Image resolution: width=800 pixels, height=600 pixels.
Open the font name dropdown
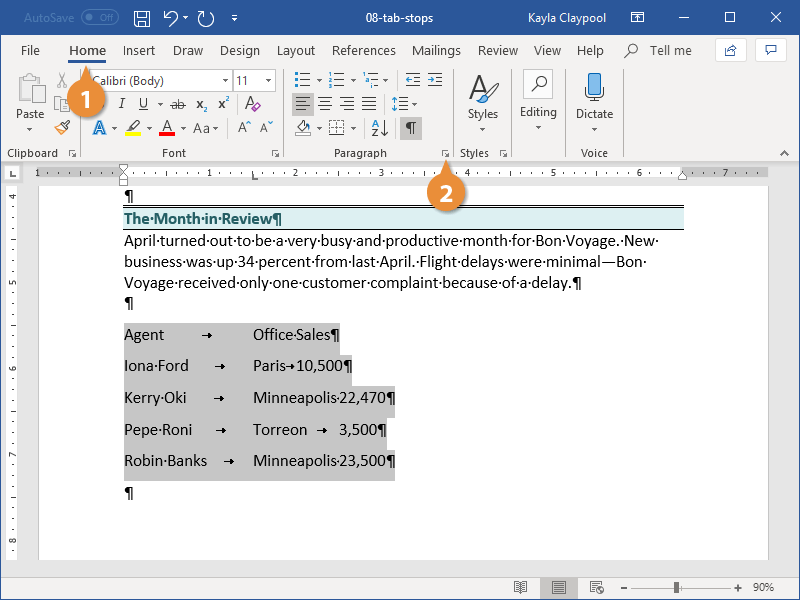tap(224, 81)
